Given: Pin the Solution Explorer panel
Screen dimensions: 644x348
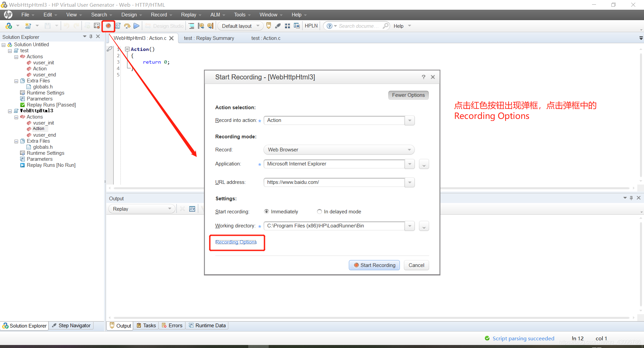Looking at the screenshot, I should point(91,37).
